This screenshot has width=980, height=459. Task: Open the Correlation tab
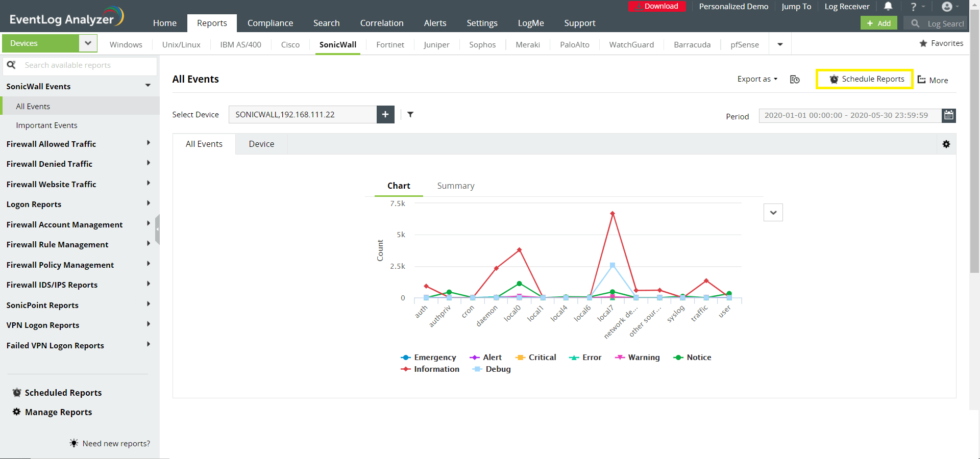(382, 23)
